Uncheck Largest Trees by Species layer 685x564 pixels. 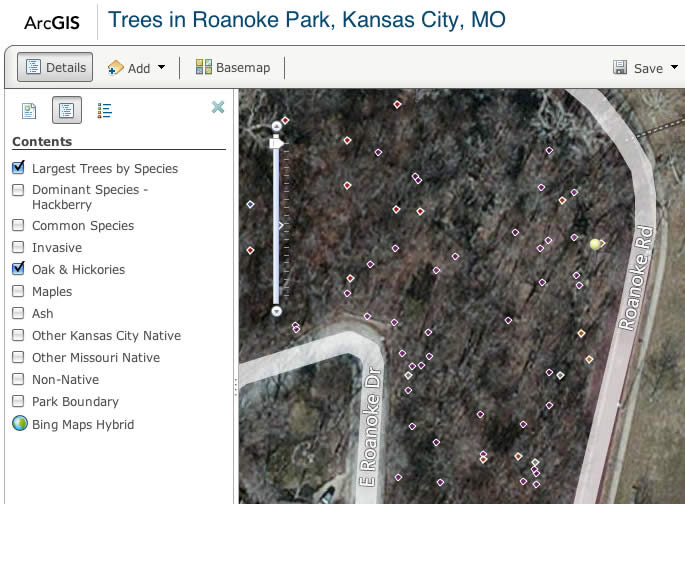tap(19, 168)
